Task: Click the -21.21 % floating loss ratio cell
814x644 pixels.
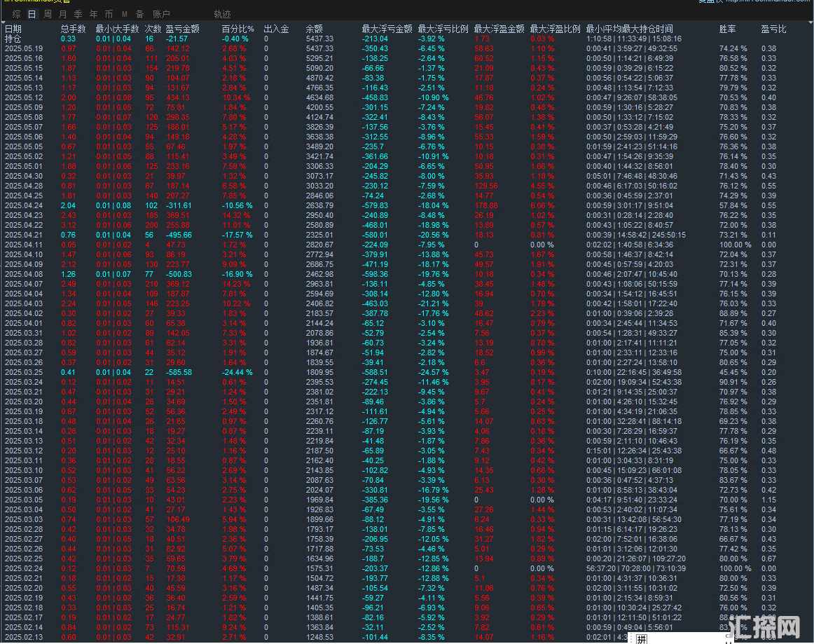Action: tap(434, 304)
